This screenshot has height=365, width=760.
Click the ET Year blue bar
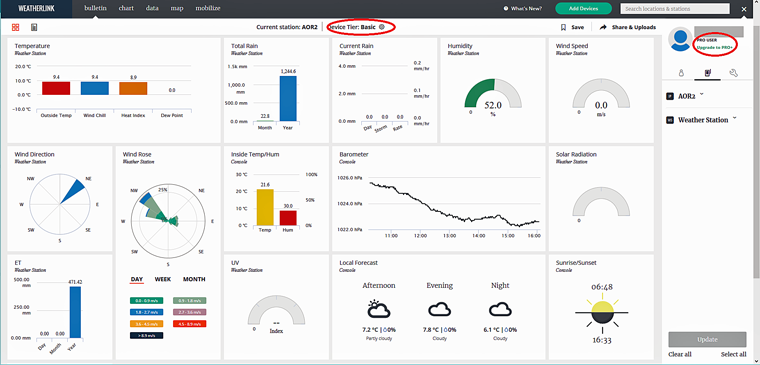[x=75, y=312]
